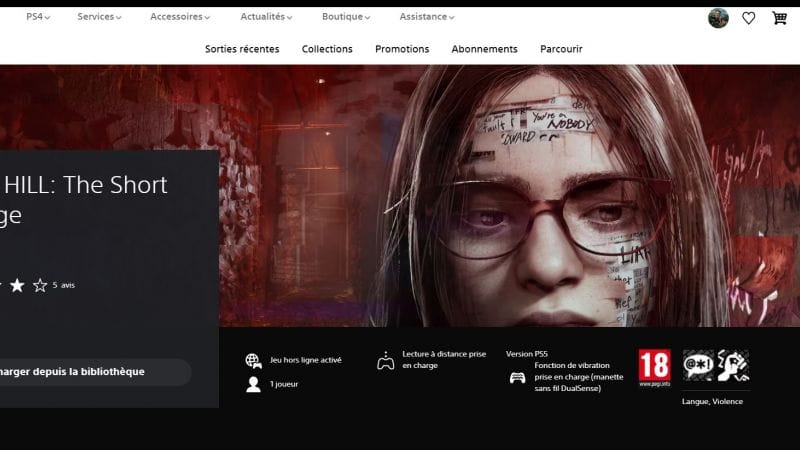This screenshot has height=450, width=800.
Task: Open the user profile avatar
Action: (718, 18)
